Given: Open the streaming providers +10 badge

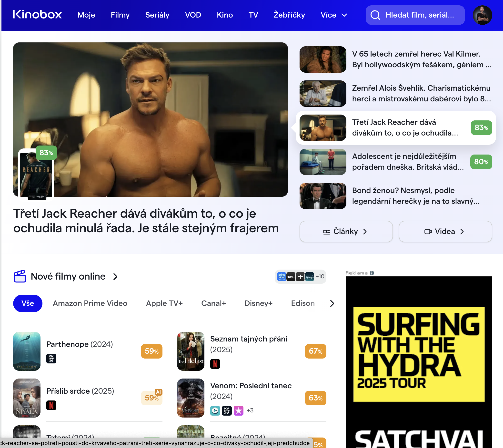Looking at the screenshot, I should (x=300, y=276).
